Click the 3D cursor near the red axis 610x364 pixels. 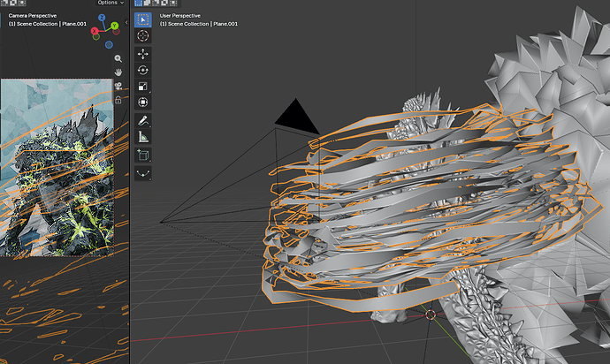(x=431, y=315)
